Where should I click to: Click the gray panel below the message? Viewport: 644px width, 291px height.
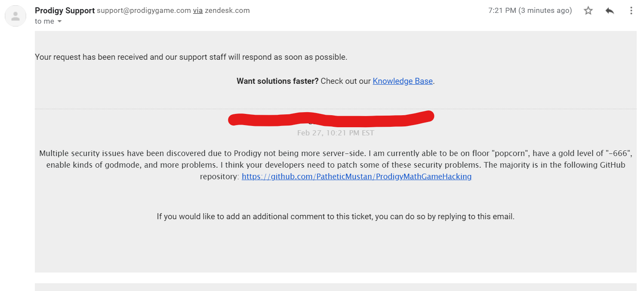[x=336, y=287]
